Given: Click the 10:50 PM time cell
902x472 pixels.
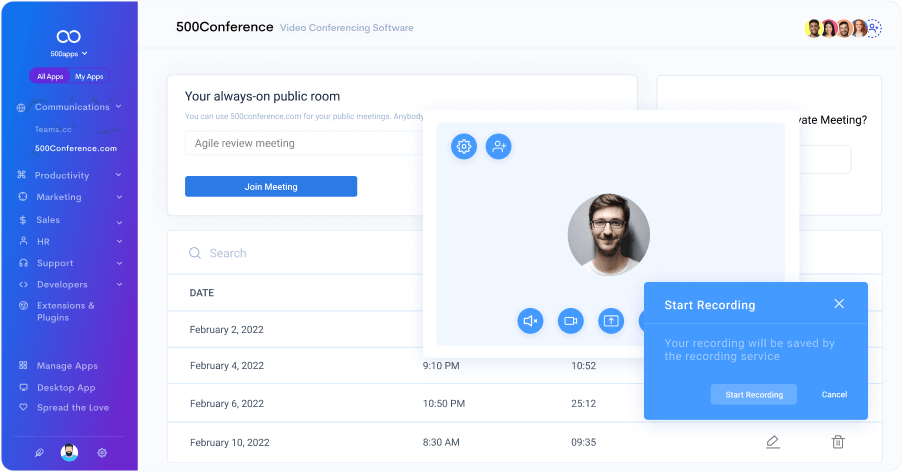Looking at the screenshot, I should (444, 404).
